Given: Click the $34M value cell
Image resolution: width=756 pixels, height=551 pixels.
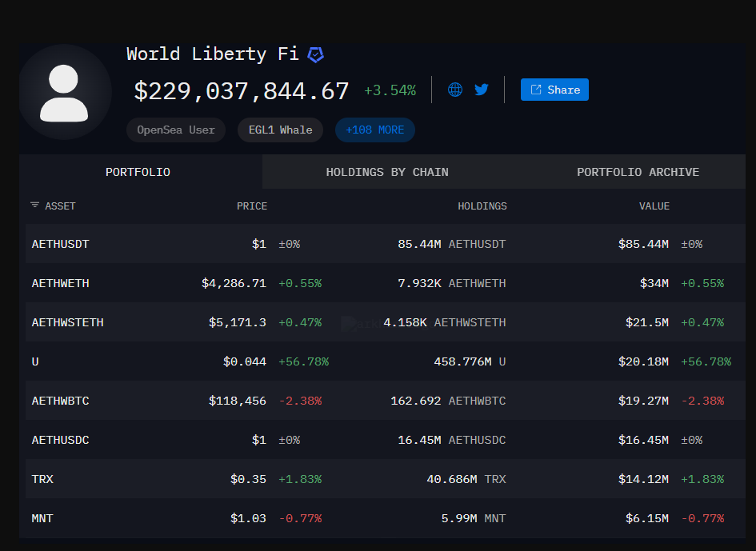Looking at the screenshot, I should click(654, 283).
